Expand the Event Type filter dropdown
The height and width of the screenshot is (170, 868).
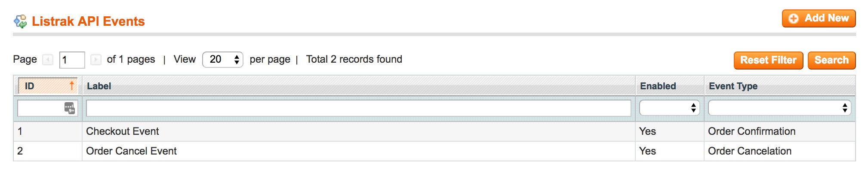tap(779, 108)
